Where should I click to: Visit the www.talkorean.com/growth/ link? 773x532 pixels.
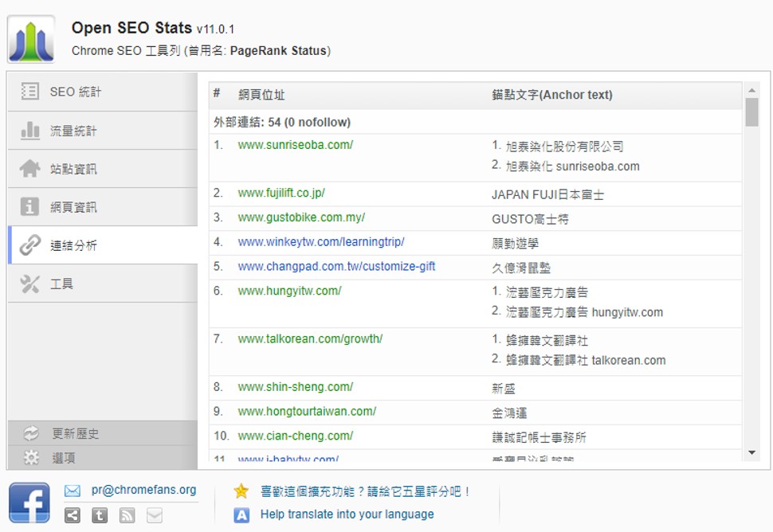(x=310, y=339)
